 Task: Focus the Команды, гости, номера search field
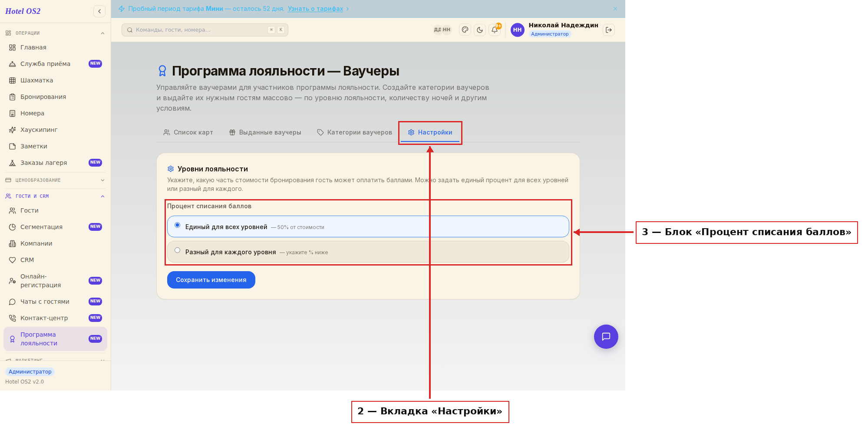[205, 30]
